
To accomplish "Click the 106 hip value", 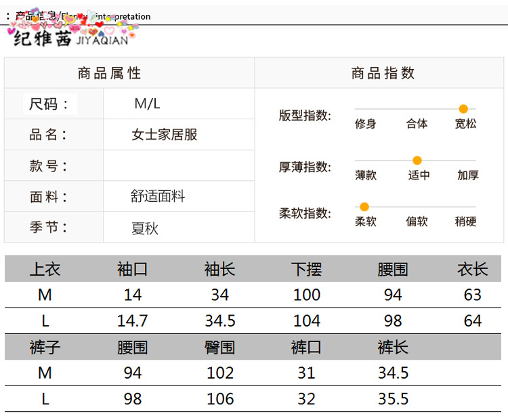I will click(220, 398).
